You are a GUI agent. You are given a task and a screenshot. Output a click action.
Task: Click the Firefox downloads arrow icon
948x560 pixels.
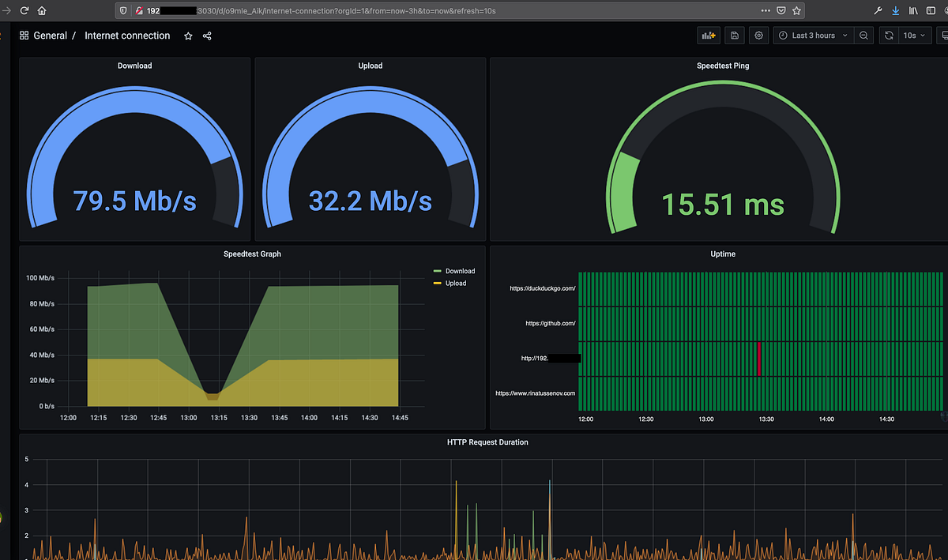(x=894, y=10)
